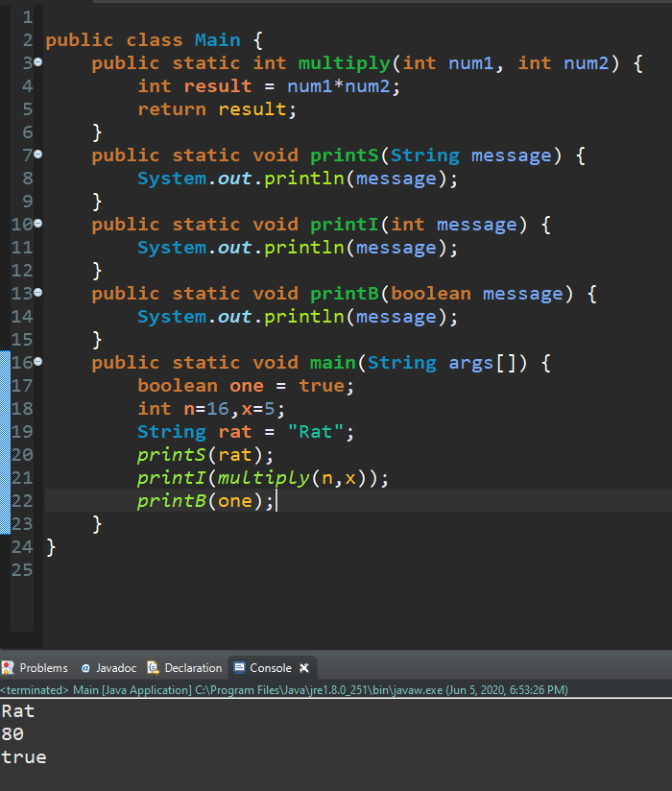Click line number 25 in the gutter
This screenshot has width=672, height=791.
tap(21, 570)
